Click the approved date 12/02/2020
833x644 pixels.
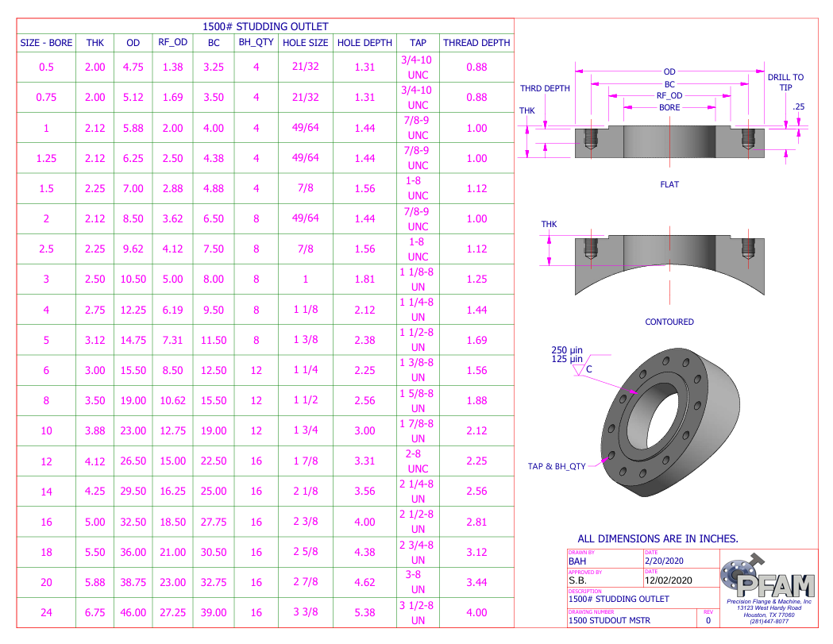[x=669, y=580]
